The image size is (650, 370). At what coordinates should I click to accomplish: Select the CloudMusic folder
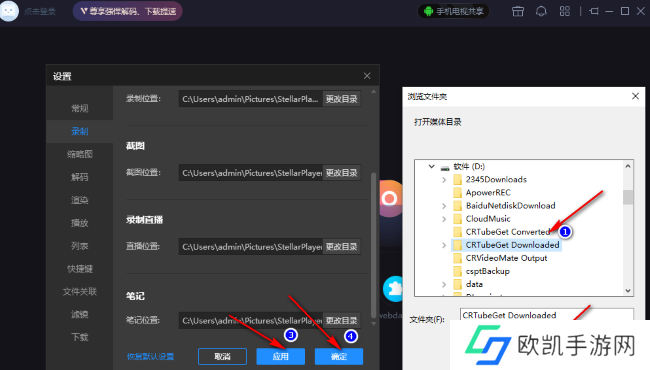click(488, 219)
